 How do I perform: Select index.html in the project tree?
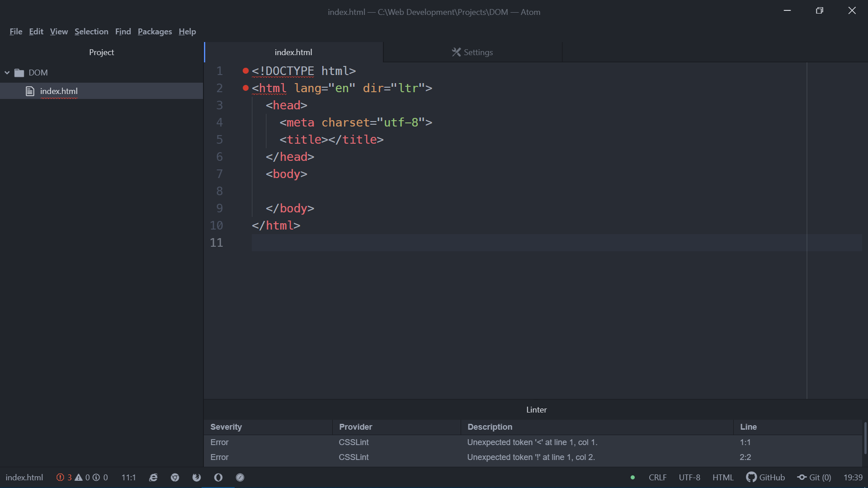[59, 91]
